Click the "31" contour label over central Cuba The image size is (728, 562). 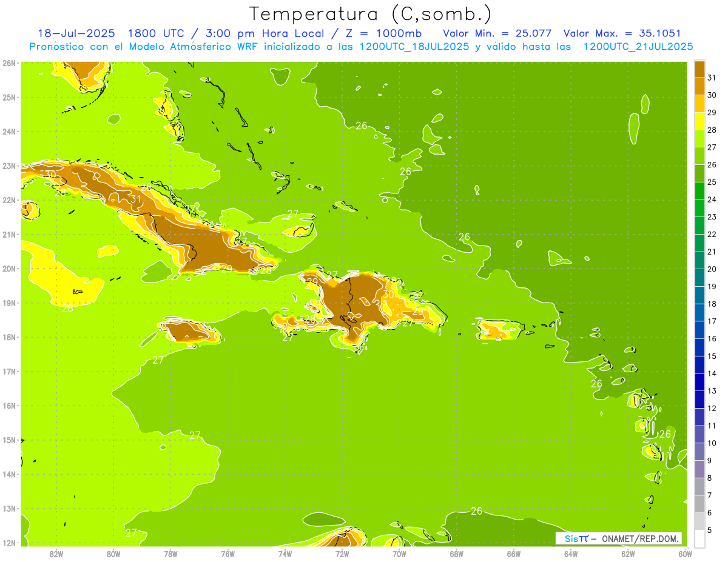[135, 198]
